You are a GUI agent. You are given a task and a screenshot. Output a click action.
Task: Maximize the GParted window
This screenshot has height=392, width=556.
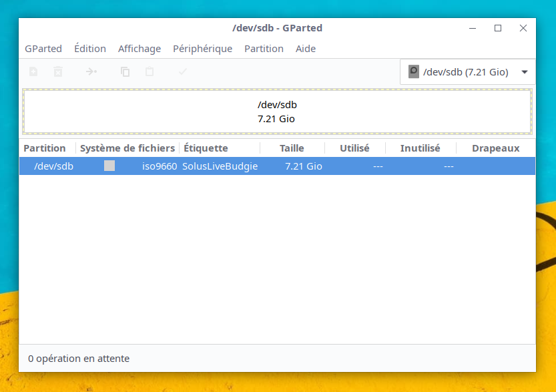(498, 28)
